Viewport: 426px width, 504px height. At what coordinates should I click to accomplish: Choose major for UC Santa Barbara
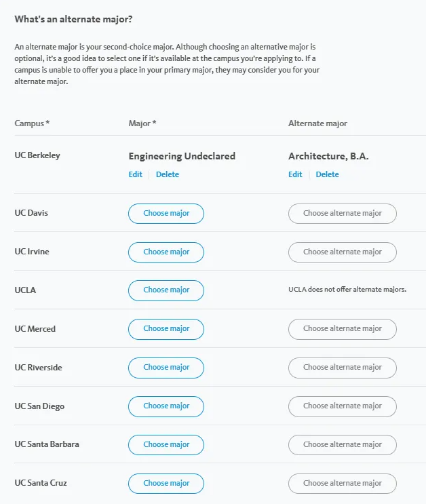point(166,445)
